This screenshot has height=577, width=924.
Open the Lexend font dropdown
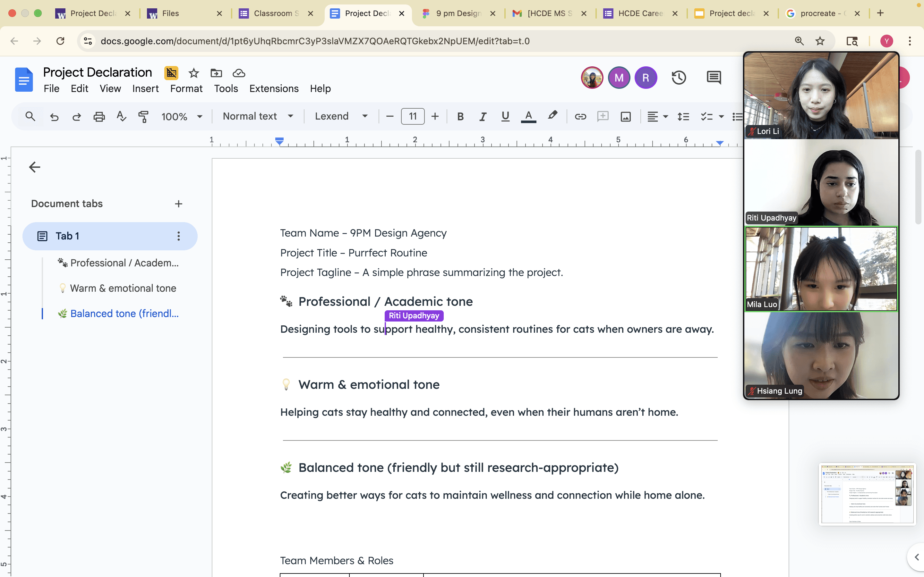click(341, 116)
